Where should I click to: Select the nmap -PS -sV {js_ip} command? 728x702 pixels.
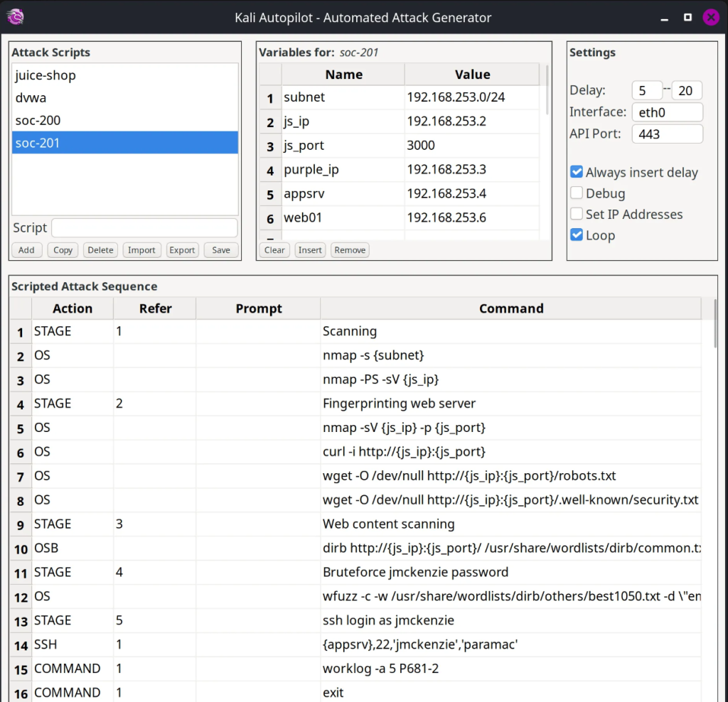(x=510, y=379)
